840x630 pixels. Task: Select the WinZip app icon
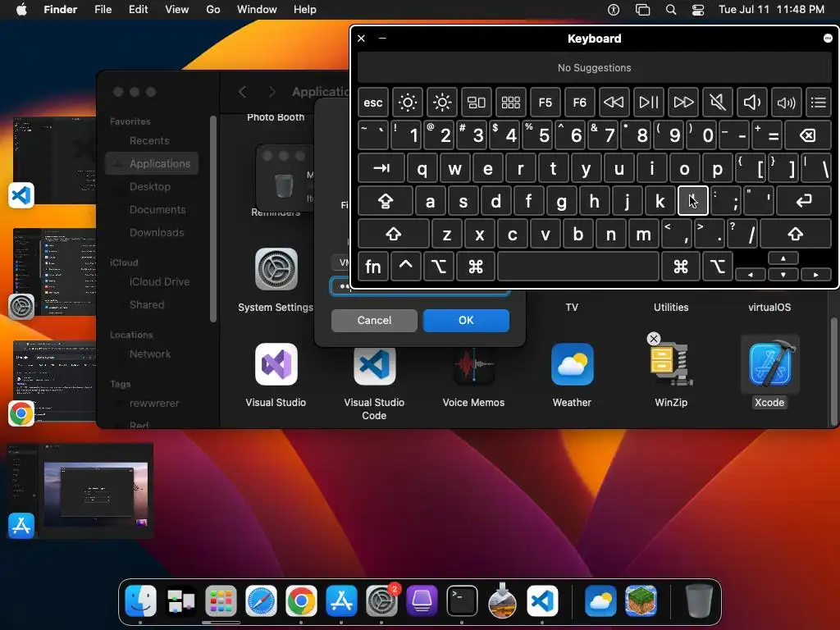[x=671, y=364]
